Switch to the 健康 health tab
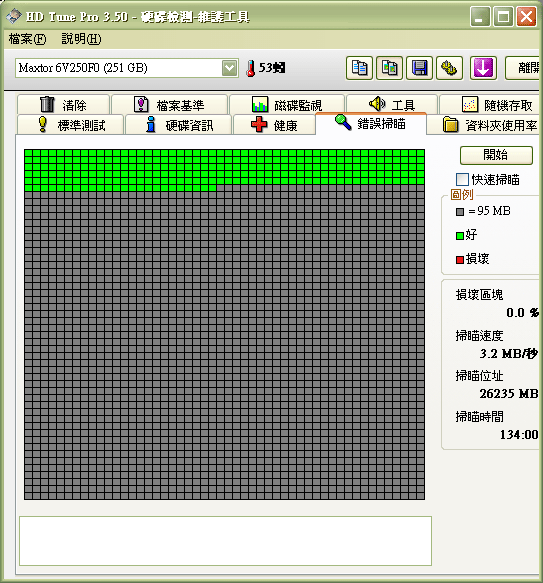Viewport: 543px width, 583px height. coord(274,125)
